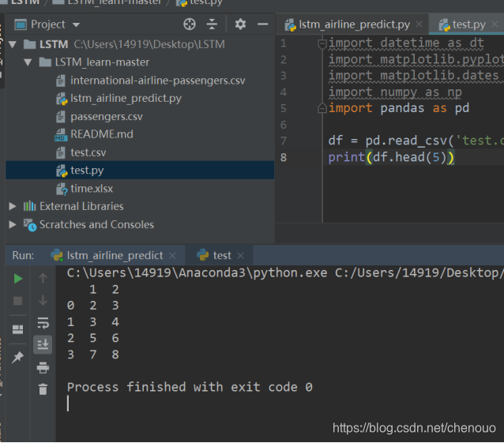The image size is (504, 443).
Task: Click the green Rerun play button
Action: coord(18,279)
